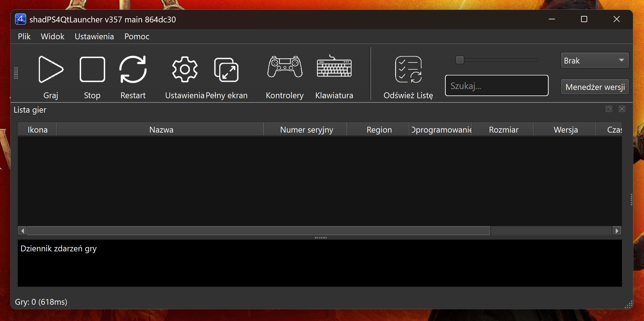644x321 pixels.
Task: Sort by the Ikona column header
Action: point(37,130)
